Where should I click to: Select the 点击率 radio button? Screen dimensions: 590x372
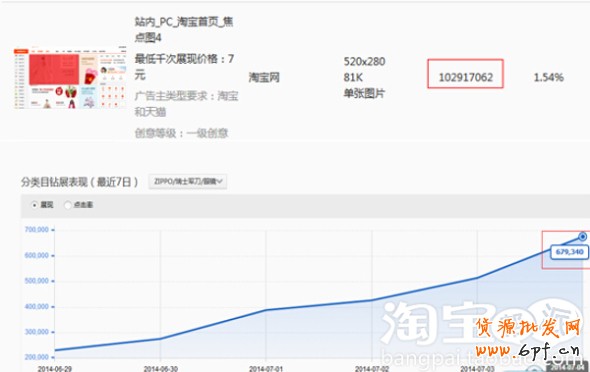(x=68, y=205)
